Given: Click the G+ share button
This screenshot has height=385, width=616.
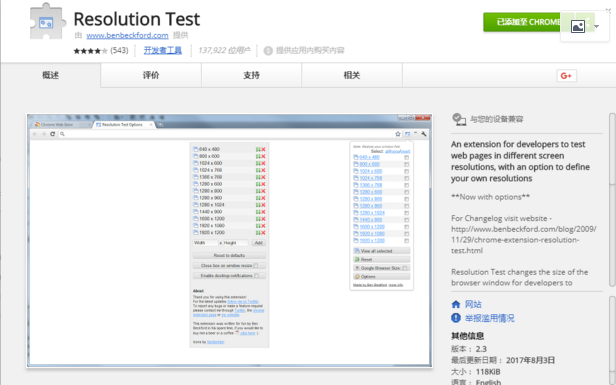Looking at the screenshot, I should 566,76.
